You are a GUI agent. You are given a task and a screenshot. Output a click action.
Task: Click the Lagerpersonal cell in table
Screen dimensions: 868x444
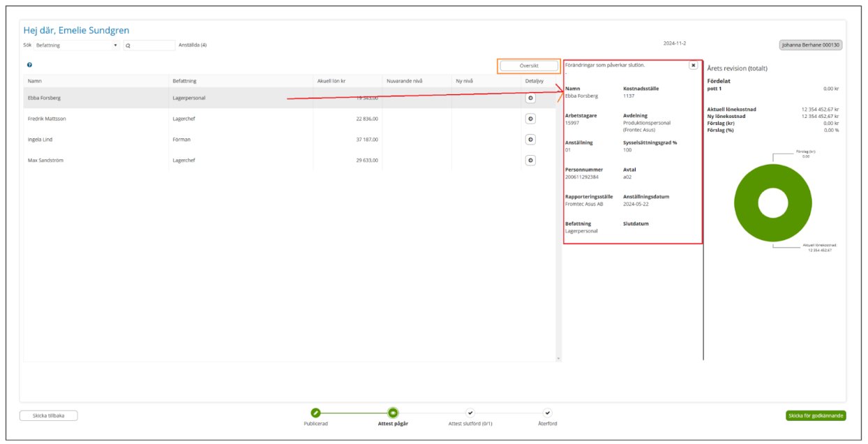189,98
